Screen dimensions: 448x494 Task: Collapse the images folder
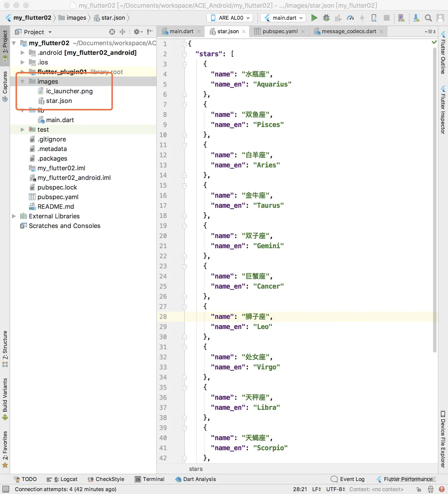pyautogui.click(x=23, y=81)
